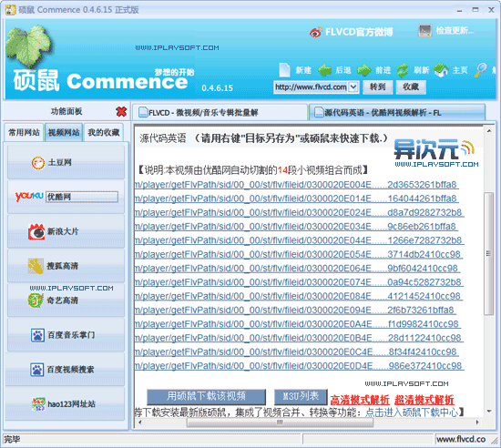Click the 完毕 status bar text

pyautogui.click(x=12, y=440)
